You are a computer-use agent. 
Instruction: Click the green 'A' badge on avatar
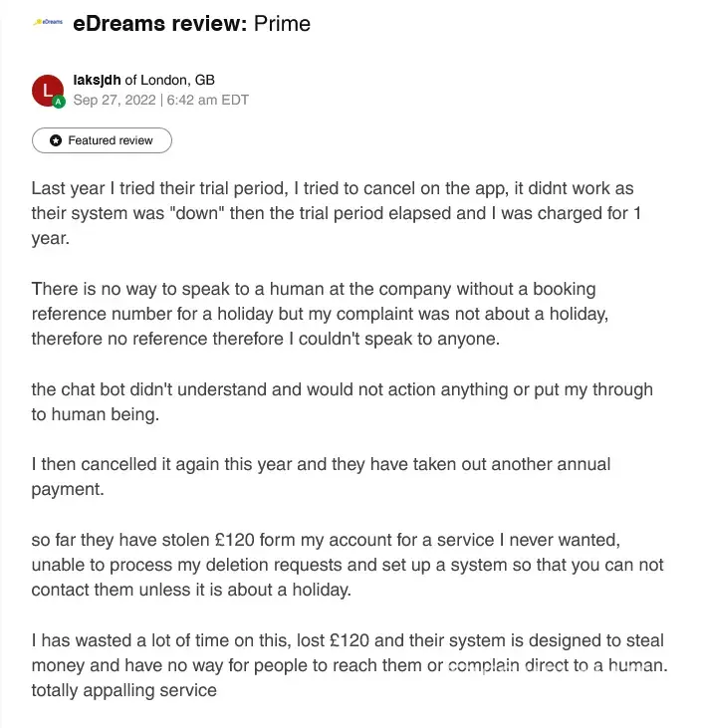pyautogui.click(x=59, y=102)
